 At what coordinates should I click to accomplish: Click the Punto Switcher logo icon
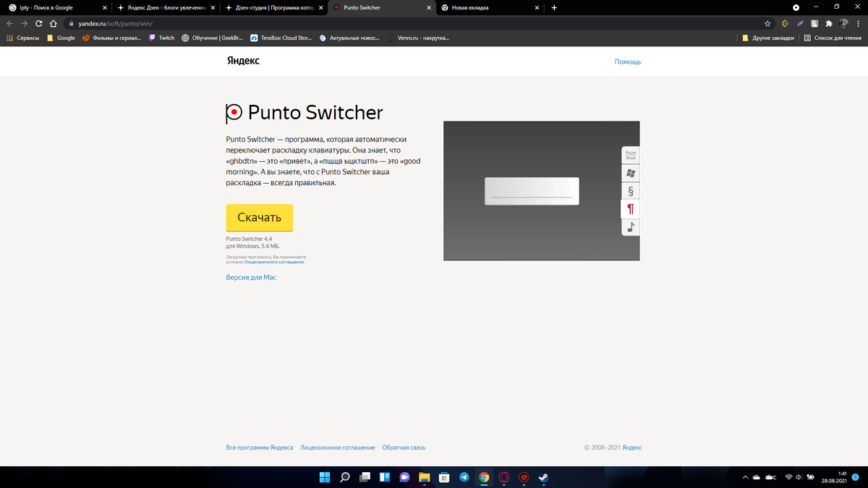pyautogui.click(x=234, y=113)
